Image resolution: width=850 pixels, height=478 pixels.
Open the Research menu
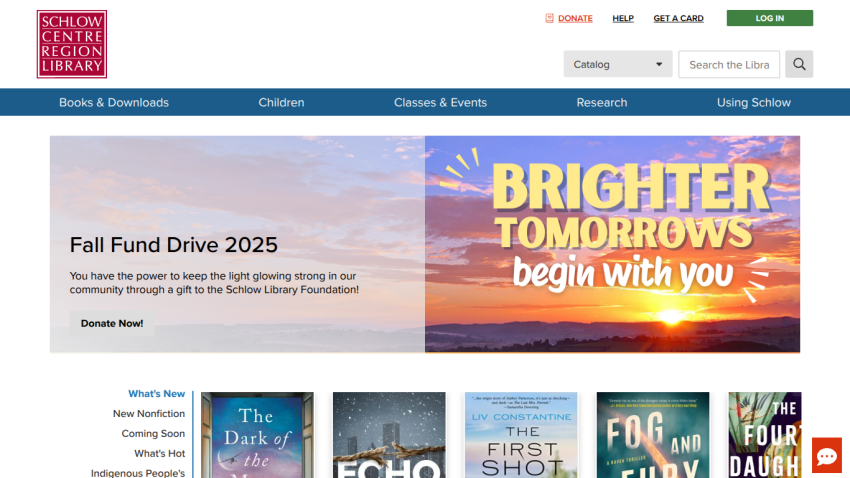tap(602, 102)
